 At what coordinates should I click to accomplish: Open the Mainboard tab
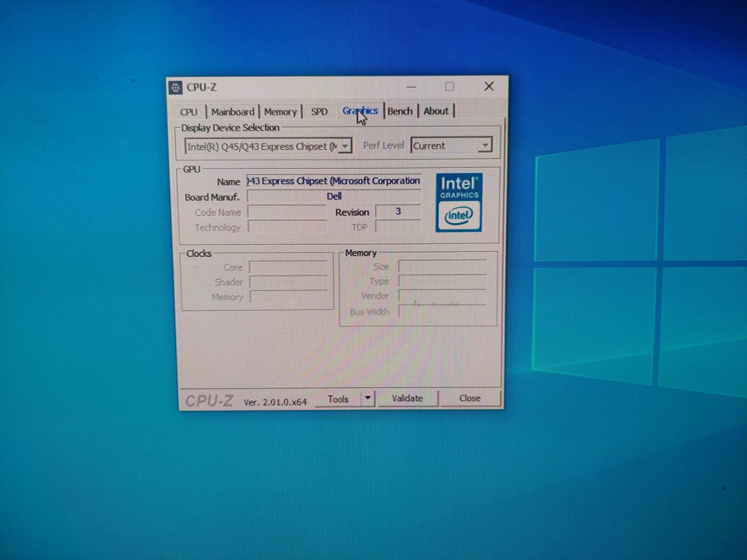point(233,112)
